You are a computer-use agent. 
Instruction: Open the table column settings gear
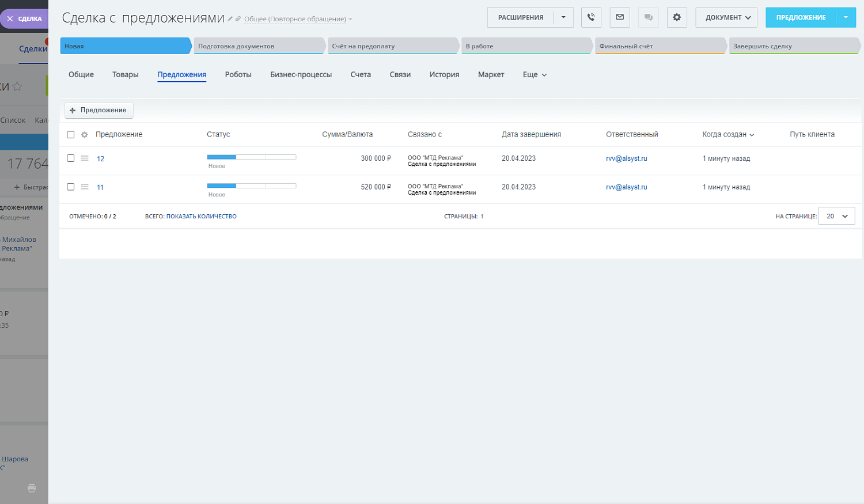(x=85, y=135)
